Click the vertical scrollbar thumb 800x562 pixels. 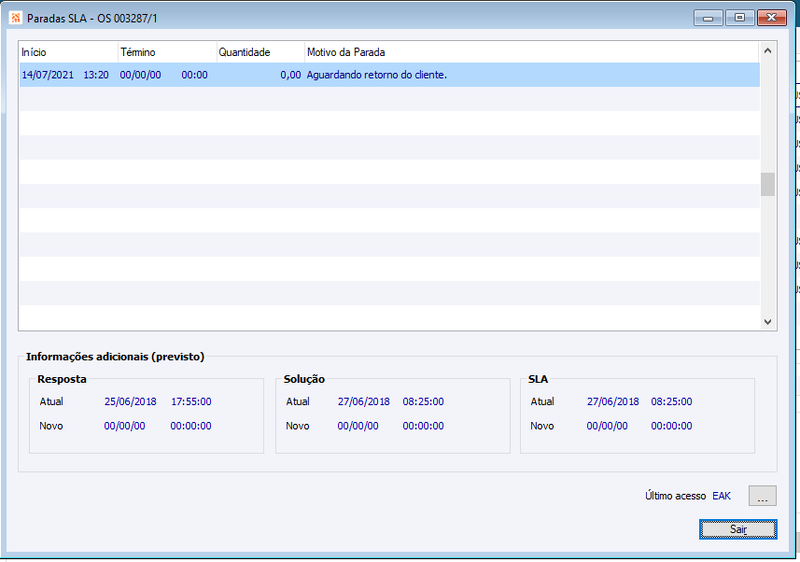tap(768, 184)
